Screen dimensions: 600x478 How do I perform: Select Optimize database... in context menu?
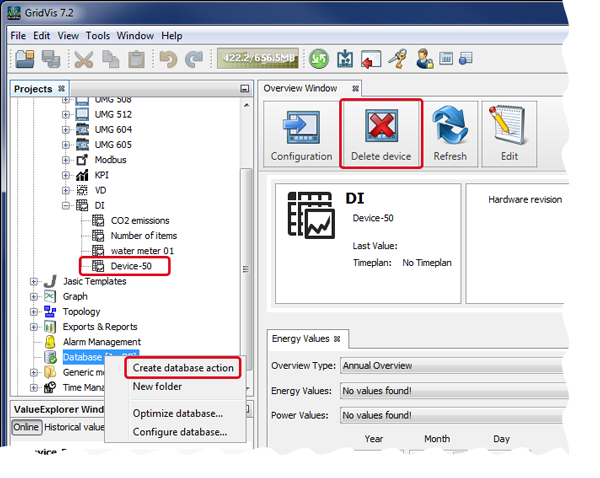[x=177, y=413]
